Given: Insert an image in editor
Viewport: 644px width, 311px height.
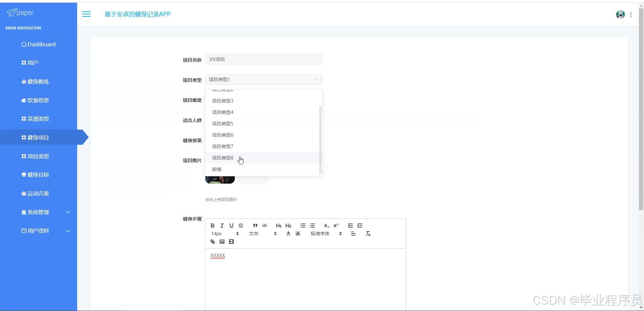Looking at the screenshot, I should [222, 242].
